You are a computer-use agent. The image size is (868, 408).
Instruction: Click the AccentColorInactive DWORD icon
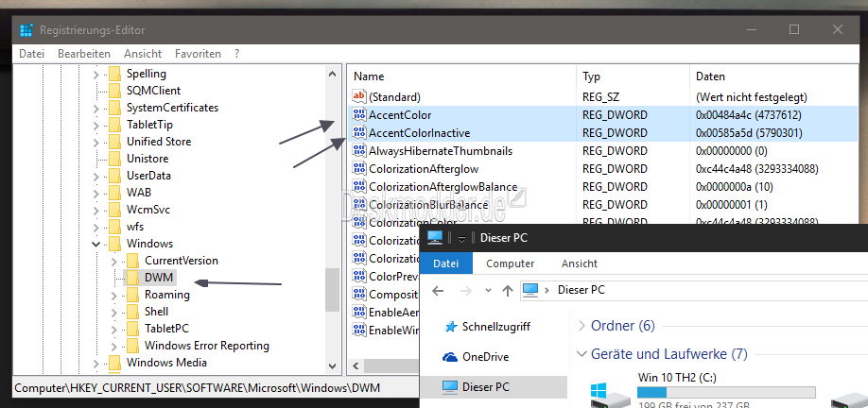359,132
